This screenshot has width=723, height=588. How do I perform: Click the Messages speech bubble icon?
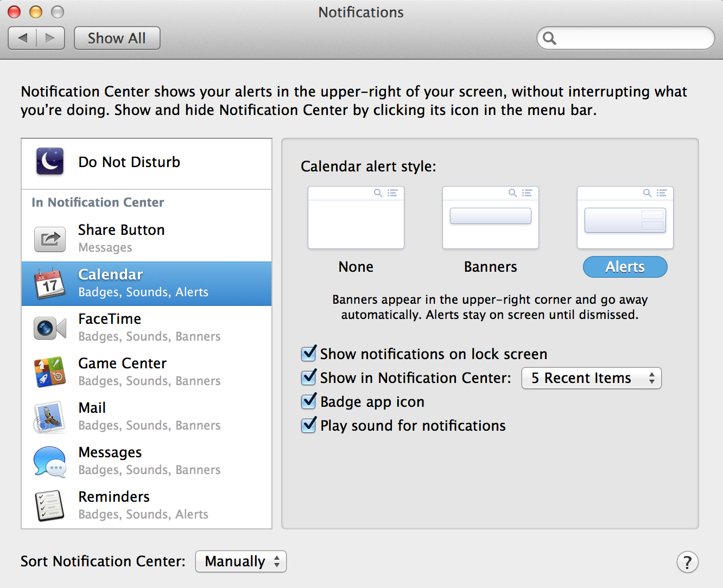pyautogui.click(x=50, y=462)
